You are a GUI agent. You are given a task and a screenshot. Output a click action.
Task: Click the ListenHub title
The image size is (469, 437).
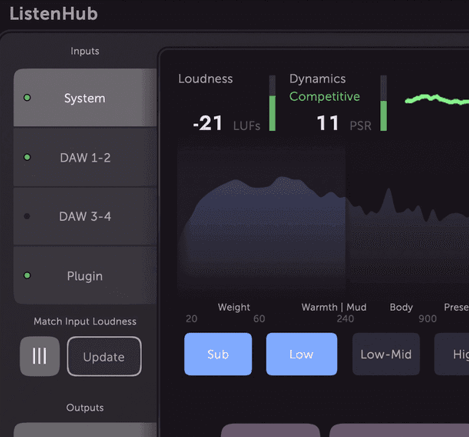[53, 14]
